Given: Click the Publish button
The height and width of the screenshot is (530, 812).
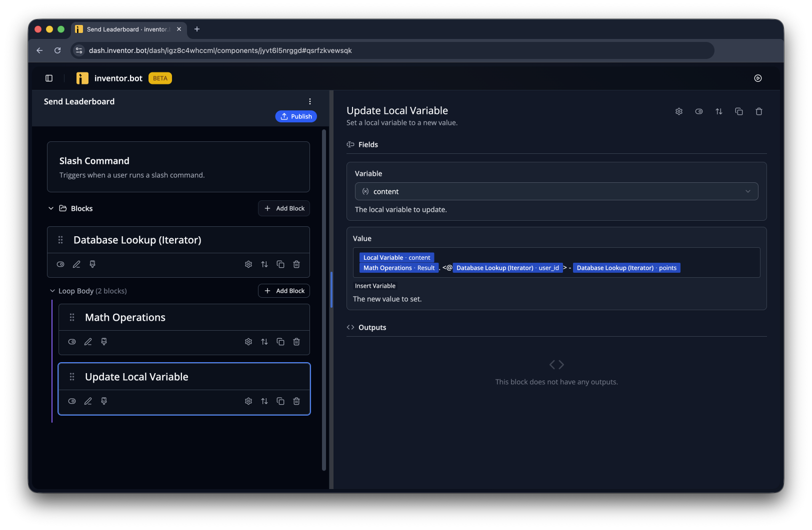Looking at the screenshot, I should 296,116.
